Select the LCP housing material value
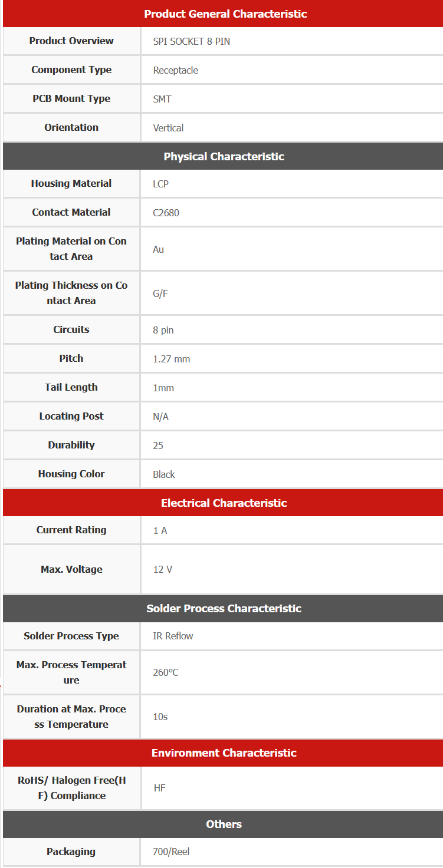This screenshot has height=868, width=443. tap(160, 184)
